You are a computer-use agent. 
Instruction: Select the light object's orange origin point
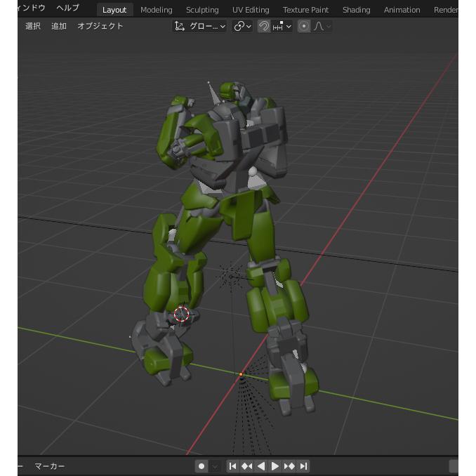(x=241, y=374)
